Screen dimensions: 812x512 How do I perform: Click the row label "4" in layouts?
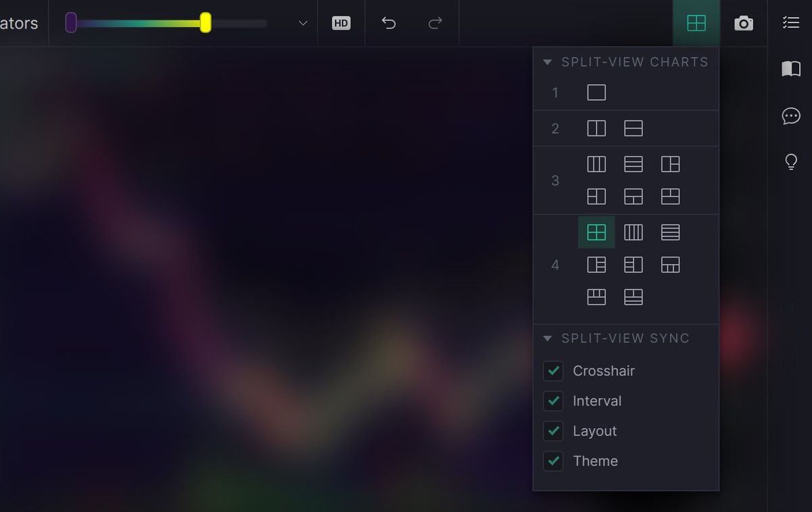(555, 265)
